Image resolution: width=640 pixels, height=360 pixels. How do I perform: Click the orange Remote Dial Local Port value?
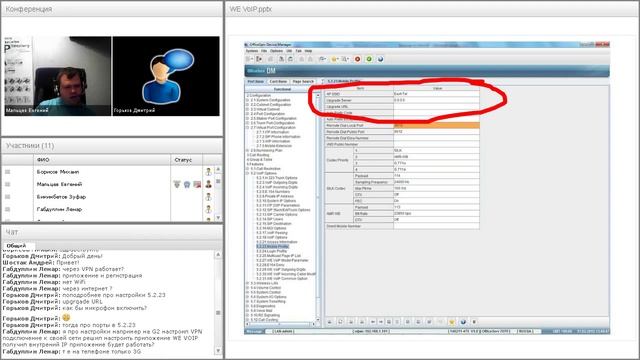pos(436,126)
